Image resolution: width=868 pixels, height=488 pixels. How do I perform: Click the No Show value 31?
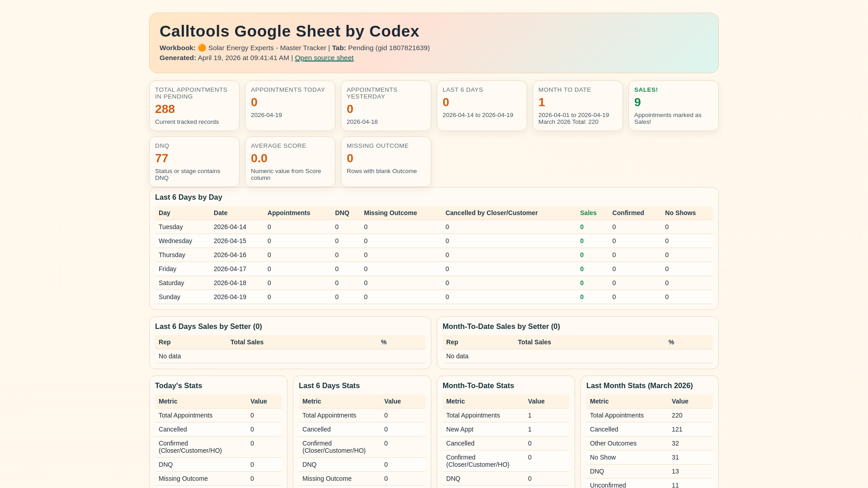(x=675, y=457)
